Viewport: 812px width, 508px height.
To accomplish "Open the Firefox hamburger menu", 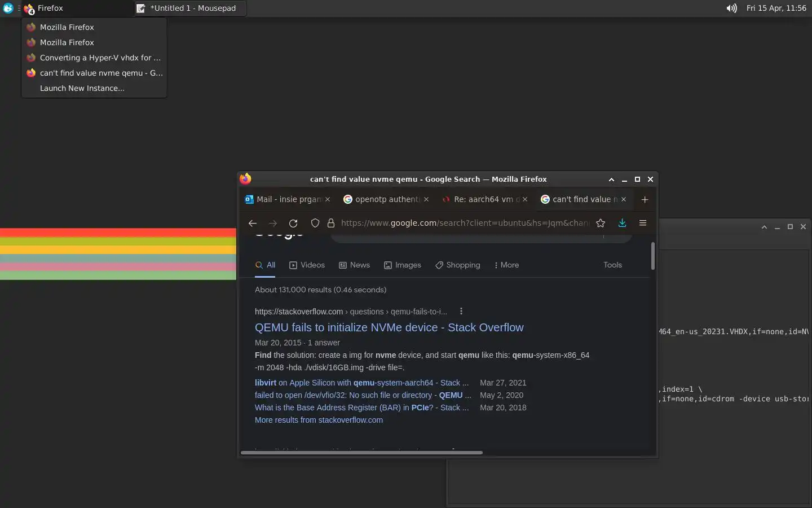I will [x=642, y=223].
